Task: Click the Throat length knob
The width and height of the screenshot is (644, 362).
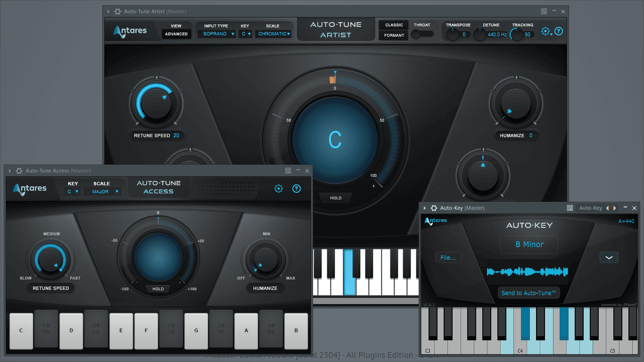Action: pyautogui.click(x=416, y=34)
